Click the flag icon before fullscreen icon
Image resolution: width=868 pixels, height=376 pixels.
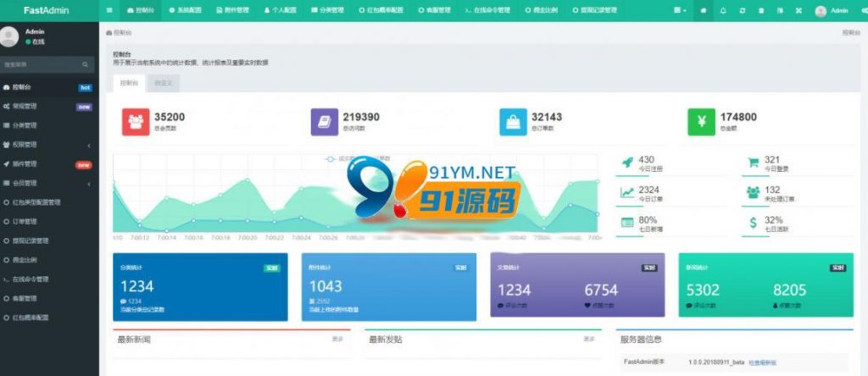[x=780, y=10]
